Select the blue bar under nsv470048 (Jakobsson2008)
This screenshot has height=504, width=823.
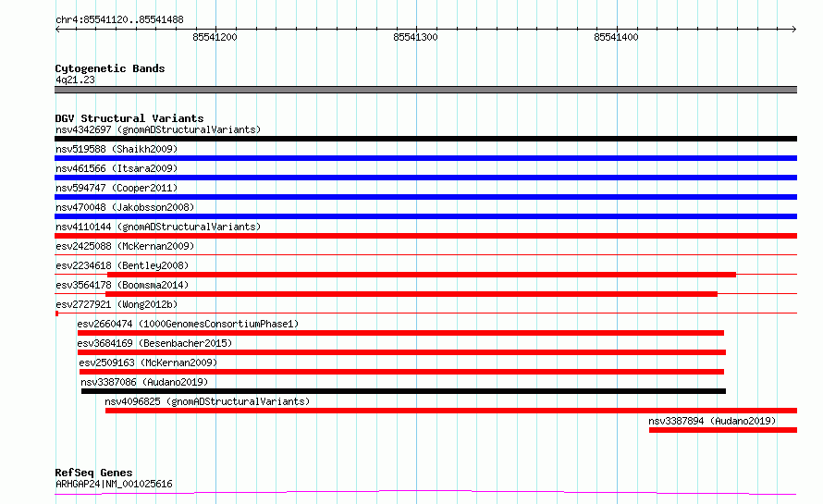point(425,216)
